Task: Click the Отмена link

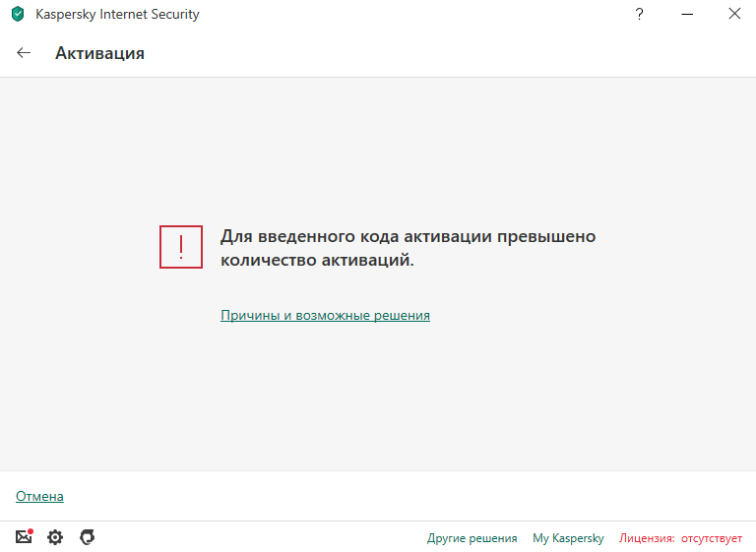Action: [x=39, y=496]
